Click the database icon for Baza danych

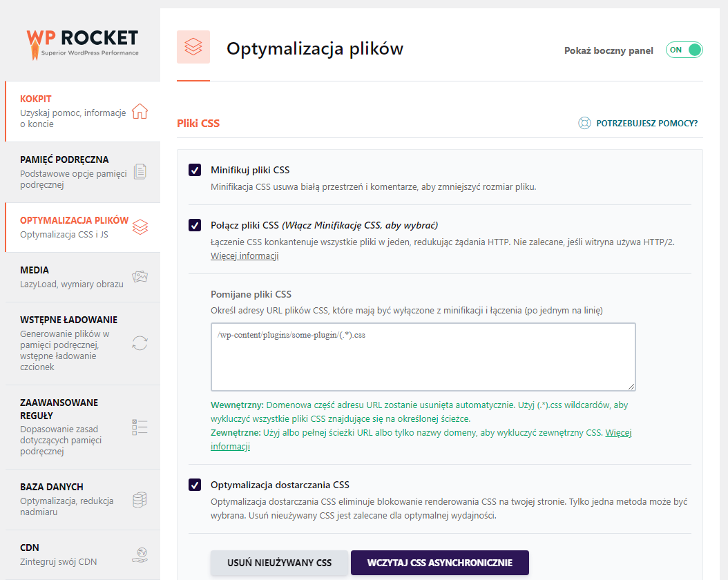click(x=140, y=499)
